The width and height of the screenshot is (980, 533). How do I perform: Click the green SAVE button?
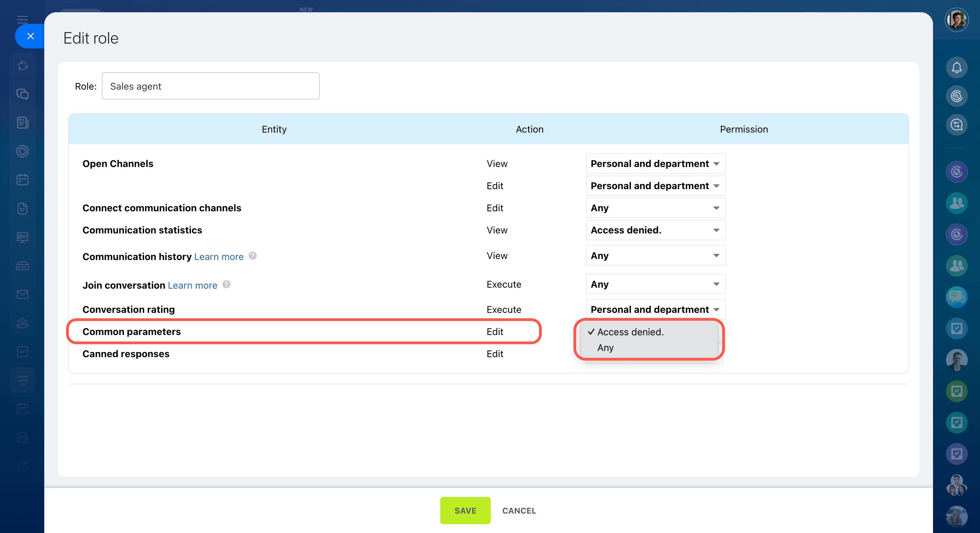(x=465, y=511)
